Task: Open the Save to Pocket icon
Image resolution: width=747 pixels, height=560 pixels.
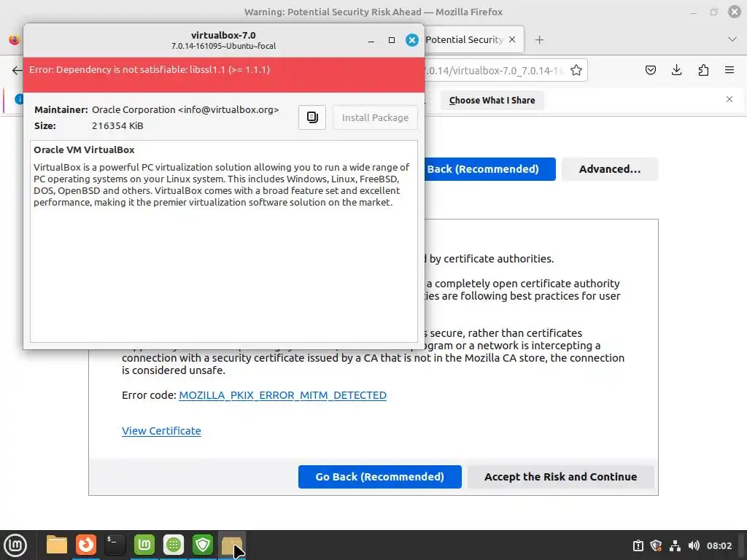Action: click(x=650, y=71)
